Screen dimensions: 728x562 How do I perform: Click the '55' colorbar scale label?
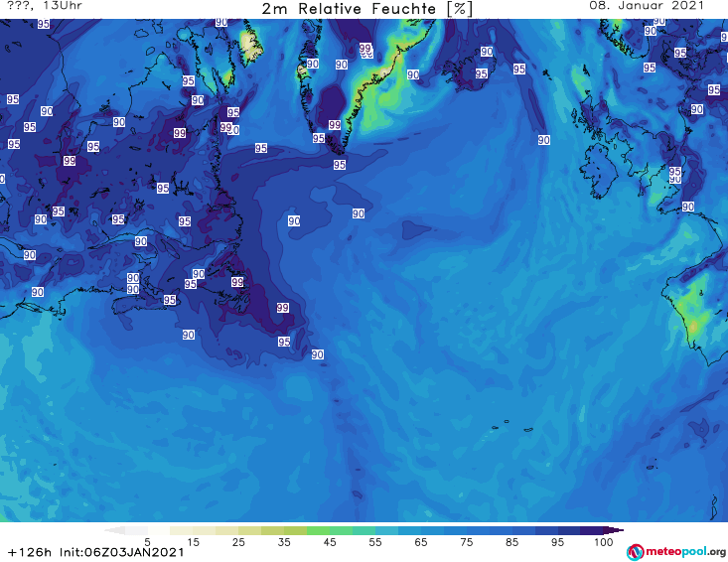(x=375, y=542)
